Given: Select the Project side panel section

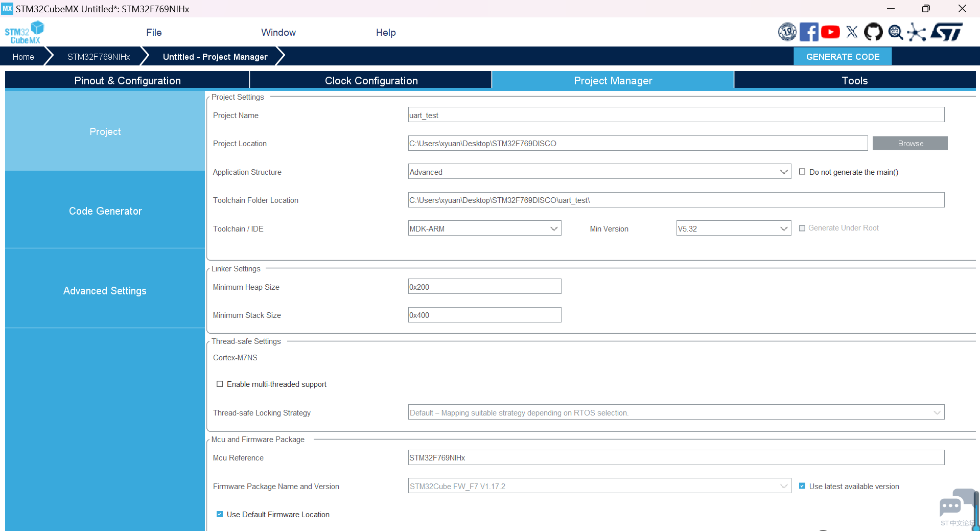Looking at the screenshot, I should 105,131.
